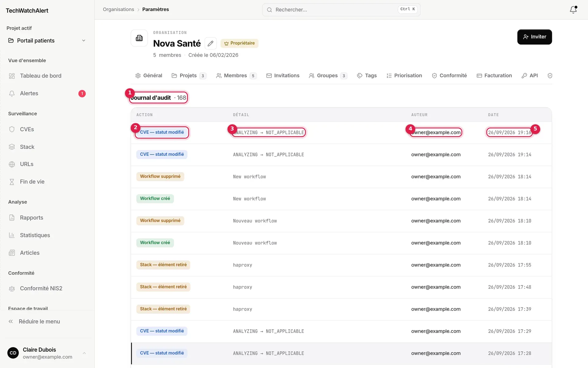Click the Rapports document icon
Viewport: 588px width, 368px height.
12,218
